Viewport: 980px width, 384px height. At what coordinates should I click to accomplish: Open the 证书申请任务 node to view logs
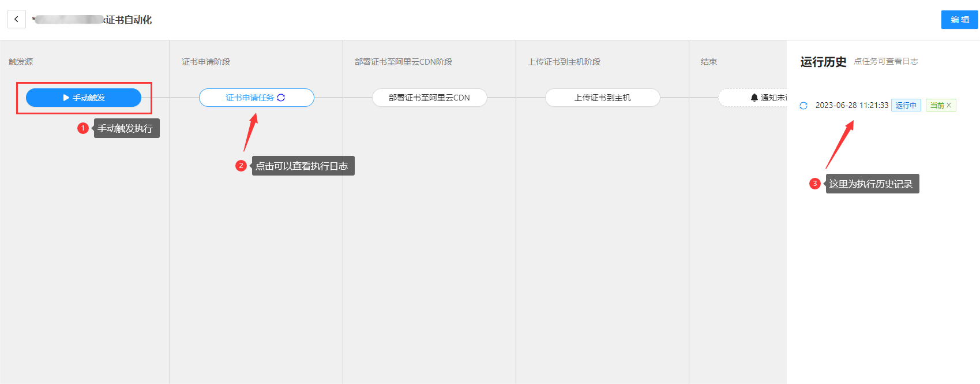tap(250, 98)
